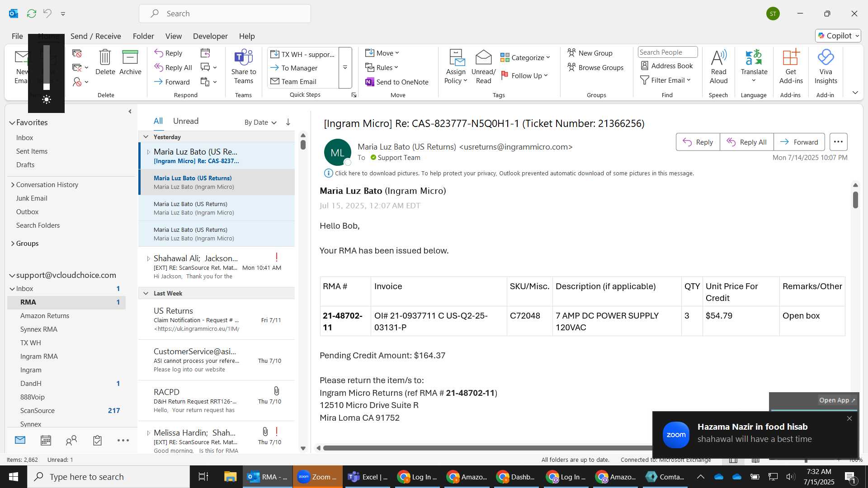The image size is (868, 488).
Task: Open Assign Policy icon
Action: pos(456,67)
